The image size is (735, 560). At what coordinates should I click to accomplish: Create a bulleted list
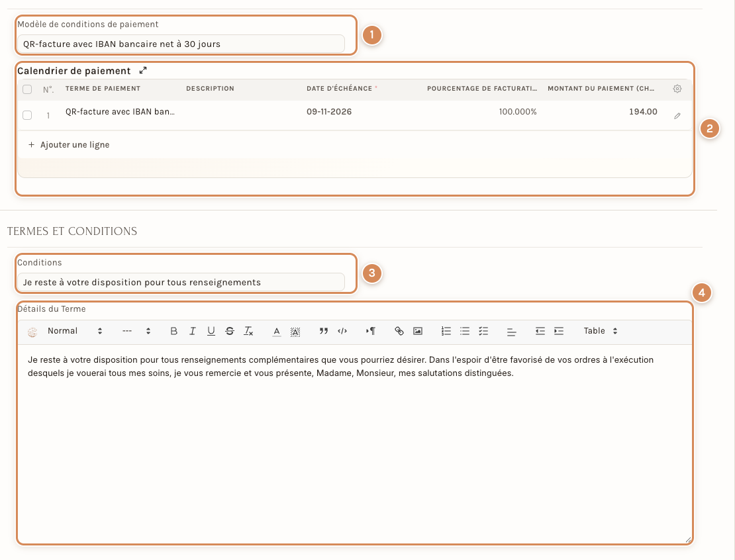pyautogui.click(x=465, y=332)
